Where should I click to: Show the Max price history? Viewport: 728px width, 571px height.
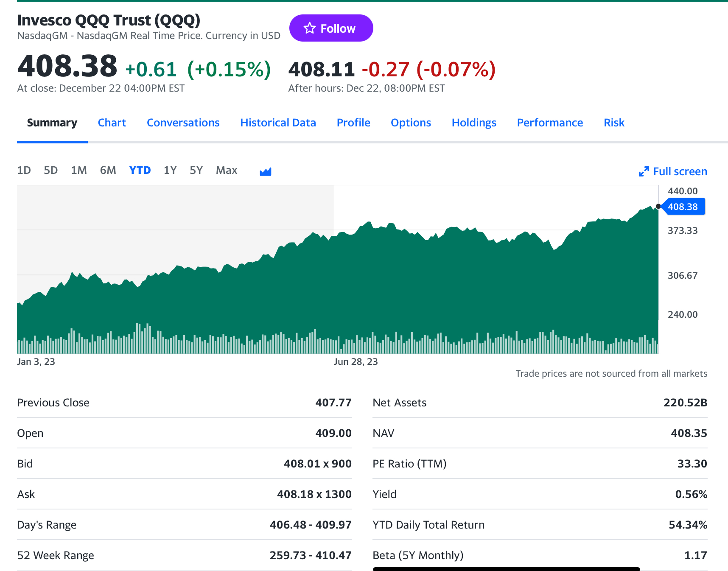click(227, 171)
